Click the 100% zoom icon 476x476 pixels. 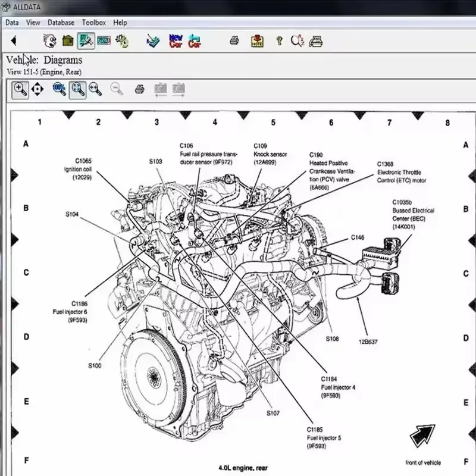pos(58,89)
